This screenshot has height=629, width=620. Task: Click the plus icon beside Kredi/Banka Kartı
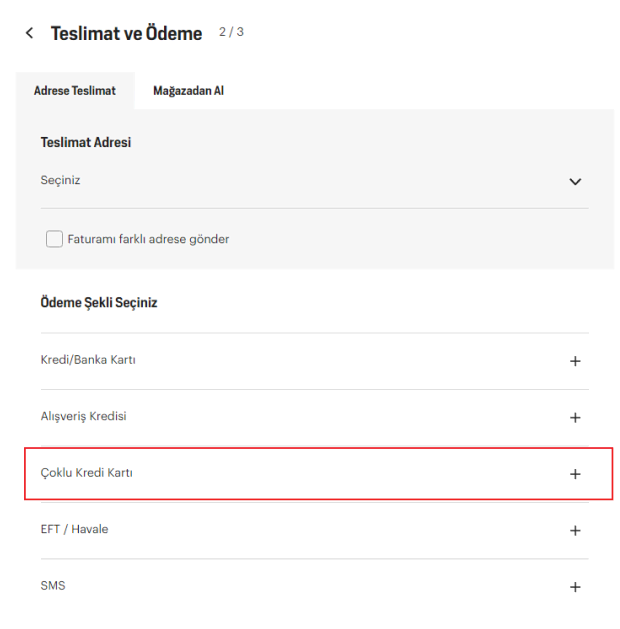coord(575,361)
